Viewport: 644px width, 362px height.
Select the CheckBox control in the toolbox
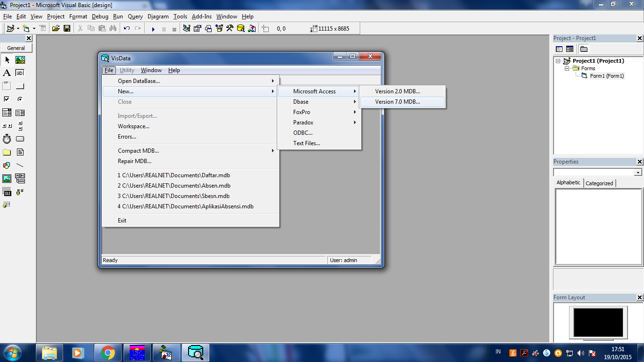(x=7, y=99)
